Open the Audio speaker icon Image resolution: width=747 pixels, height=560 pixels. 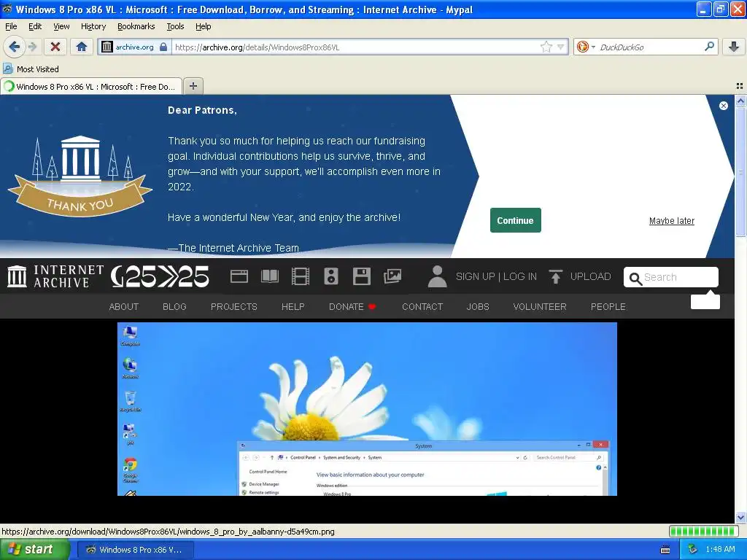tap(330, 276)
